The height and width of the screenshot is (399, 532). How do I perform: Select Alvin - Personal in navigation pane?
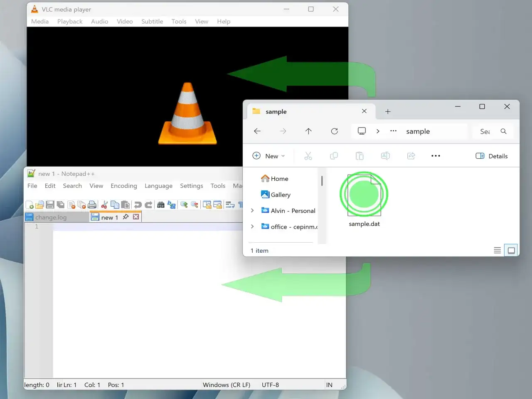coord(288,211)
